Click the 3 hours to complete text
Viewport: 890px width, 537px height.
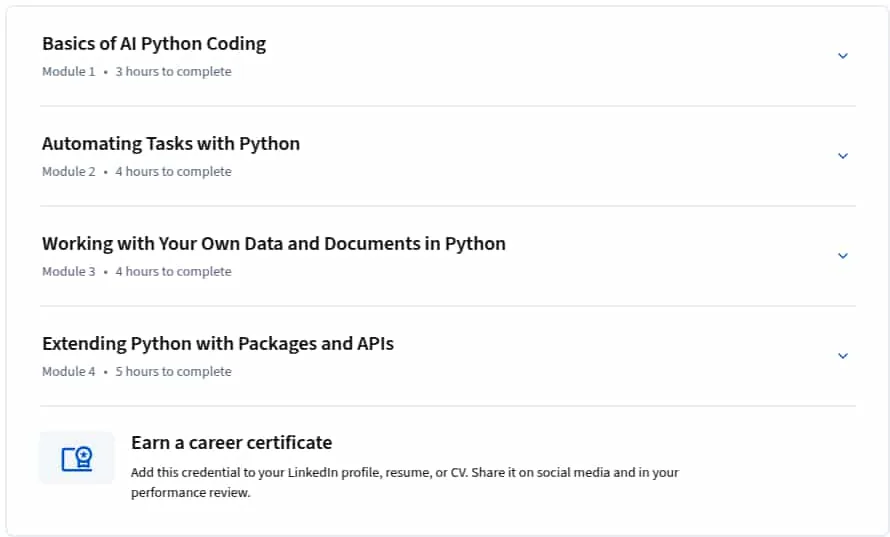[x=174, y=72]
